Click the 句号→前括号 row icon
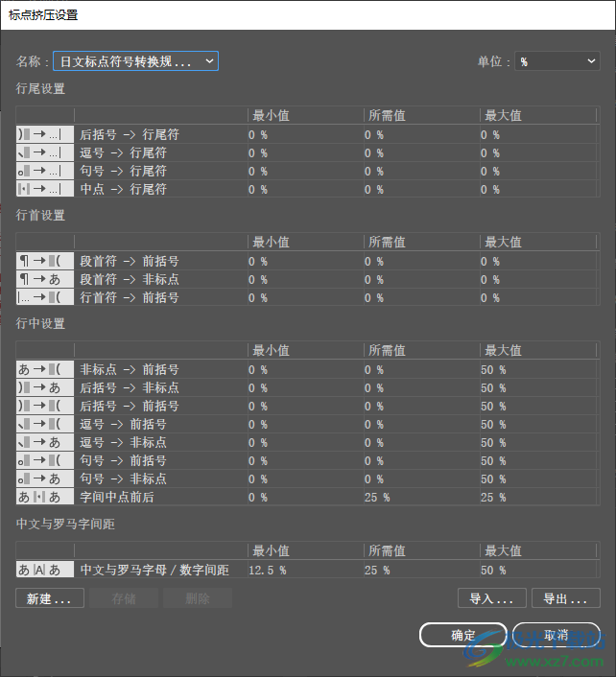616x677 pixels. pyautogui.click(x=45, y=460)
